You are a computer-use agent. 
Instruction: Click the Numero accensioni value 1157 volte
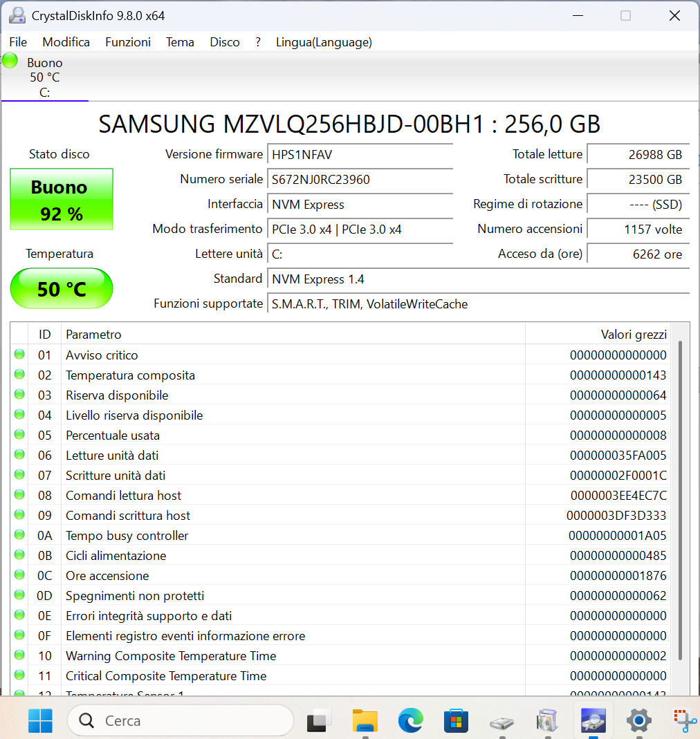[638, 230]
